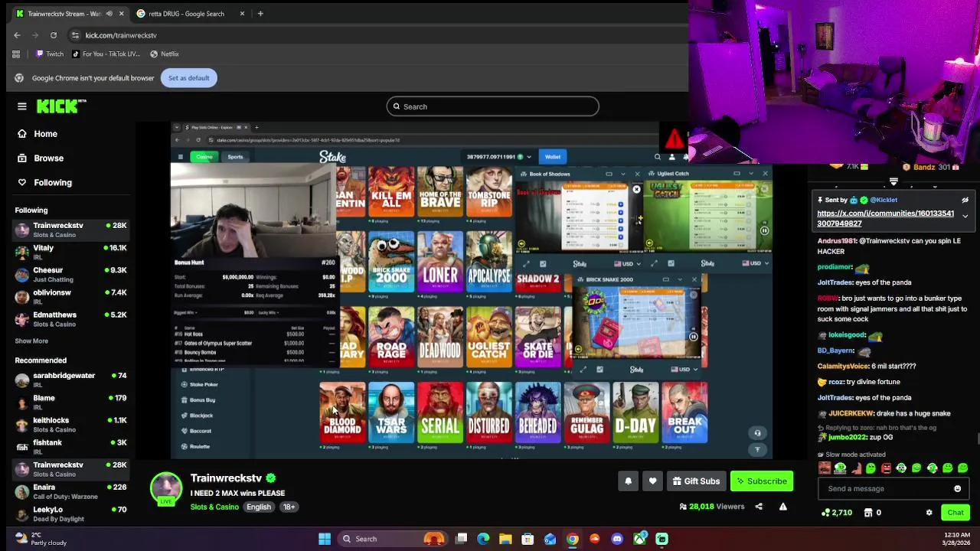
Task: Open Xbox app from the taskbar
Action: click(x=639, y=539)
